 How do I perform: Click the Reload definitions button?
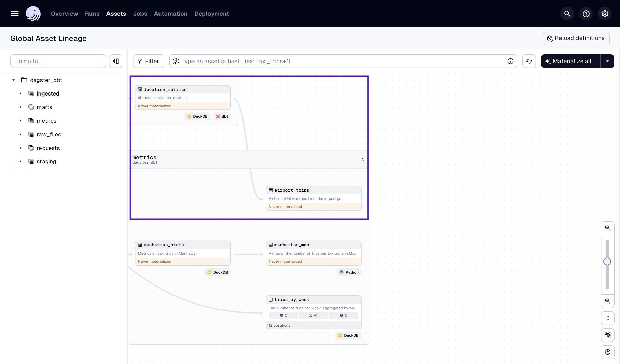point(576,38)
